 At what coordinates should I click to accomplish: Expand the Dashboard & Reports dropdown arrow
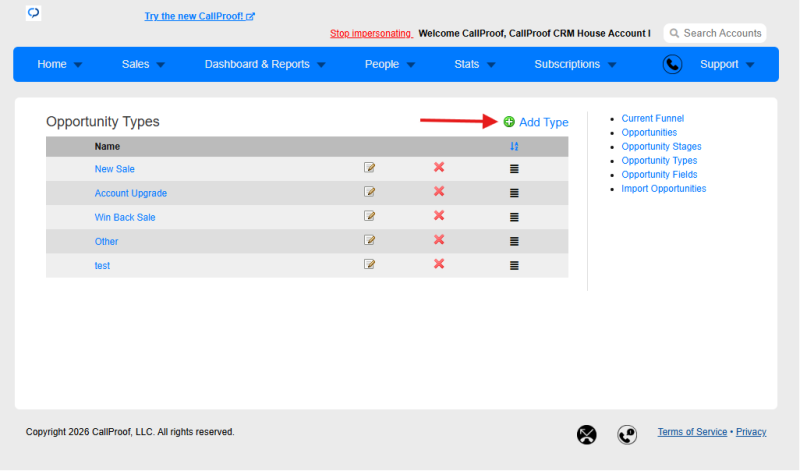(x=321, y=65)
